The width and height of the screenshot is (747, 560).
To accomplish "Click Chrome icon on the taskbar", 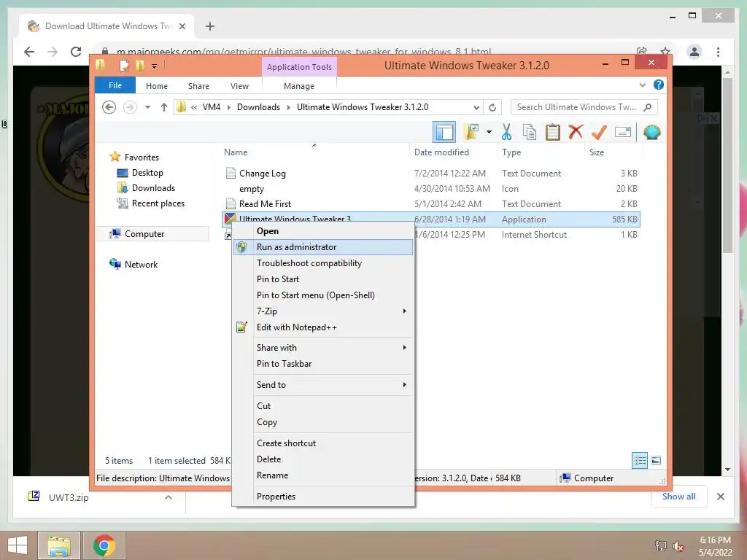I will pos(104,545).
